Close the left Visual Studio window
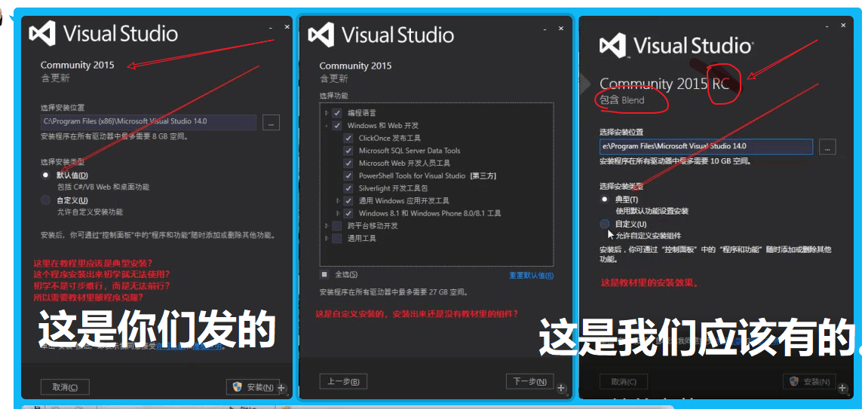The image size is (868, 409). 287,26
